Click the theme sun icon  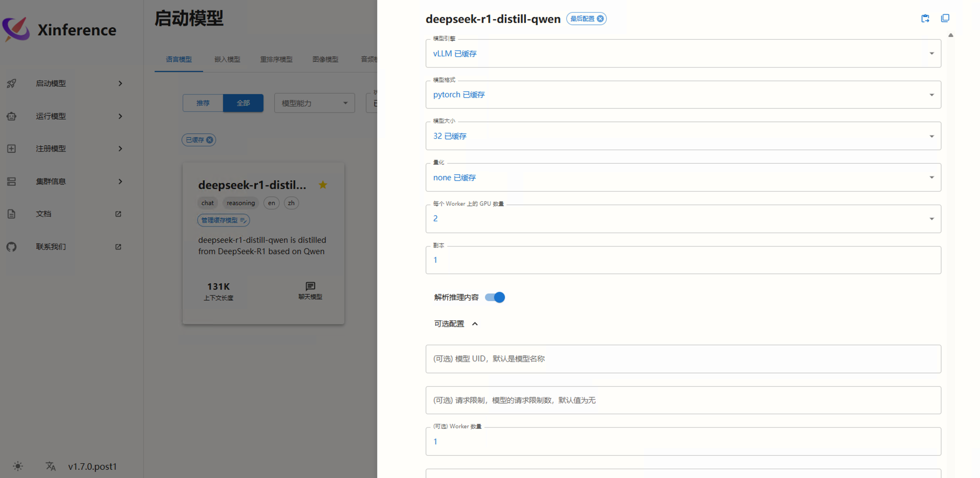click(17, 466)
